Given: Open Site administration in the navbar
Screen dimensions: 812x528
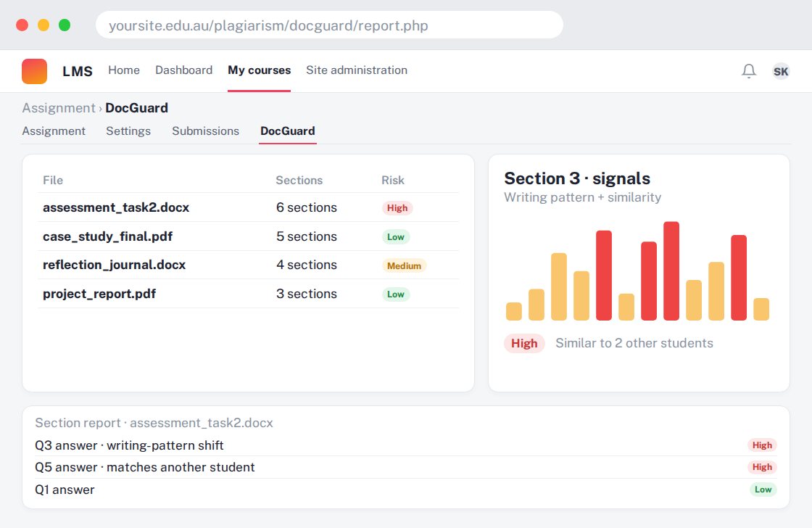Looking at the screenshot, I should click(x=356, y=70).
